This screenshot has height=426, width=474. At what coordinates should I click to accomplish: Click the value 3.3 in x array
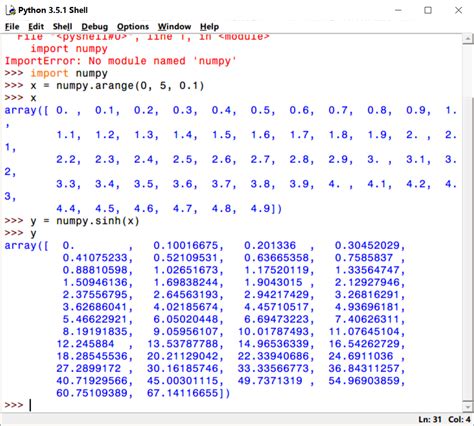coord(66,184)
